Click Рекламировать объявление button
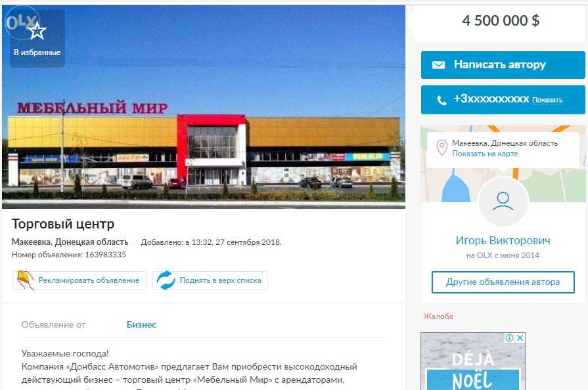The height and width of the screenshot is (390, 588). click(79, 280)
